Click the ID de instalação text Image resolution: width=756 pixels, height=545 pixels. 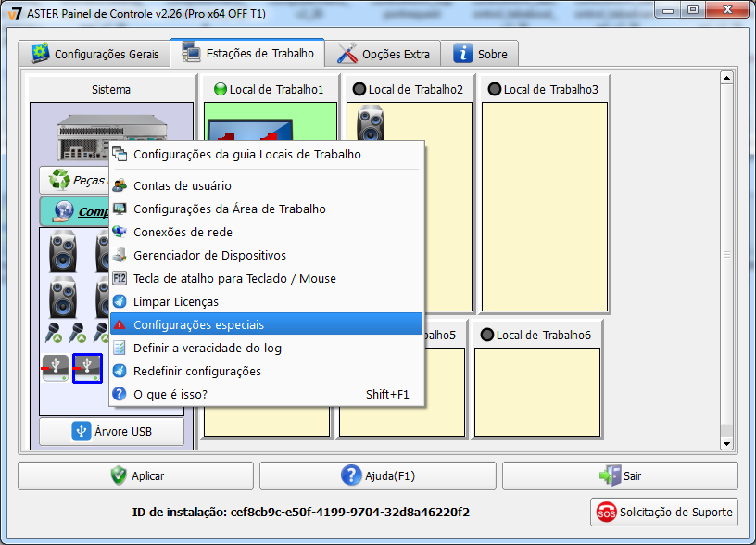pyautogui.click(x=301, y=513)
